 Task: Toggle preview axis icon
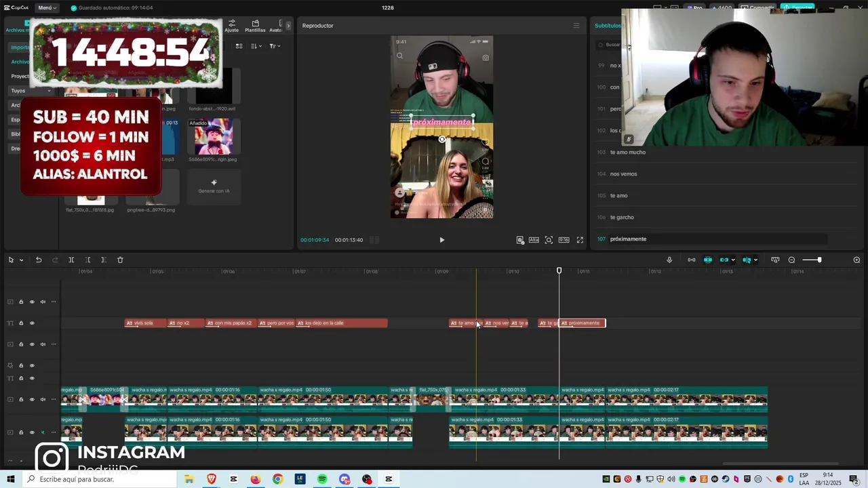point(747,260)
